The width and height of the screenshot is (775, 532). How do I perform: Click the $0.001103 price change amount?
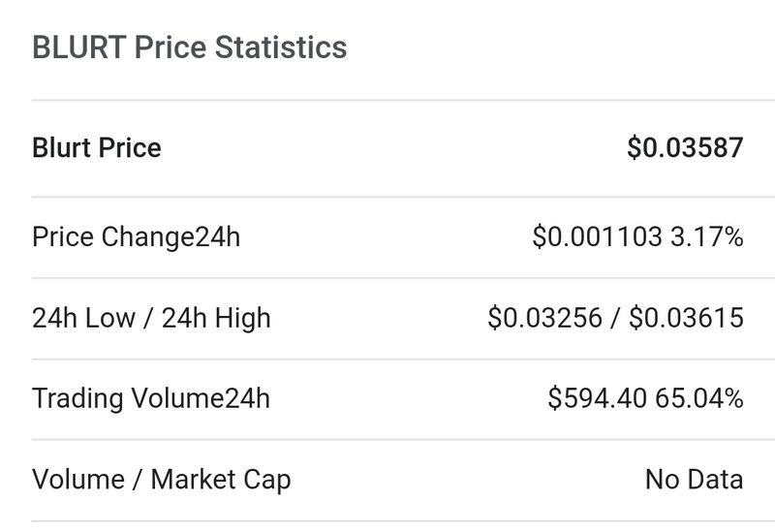[597, 237]
